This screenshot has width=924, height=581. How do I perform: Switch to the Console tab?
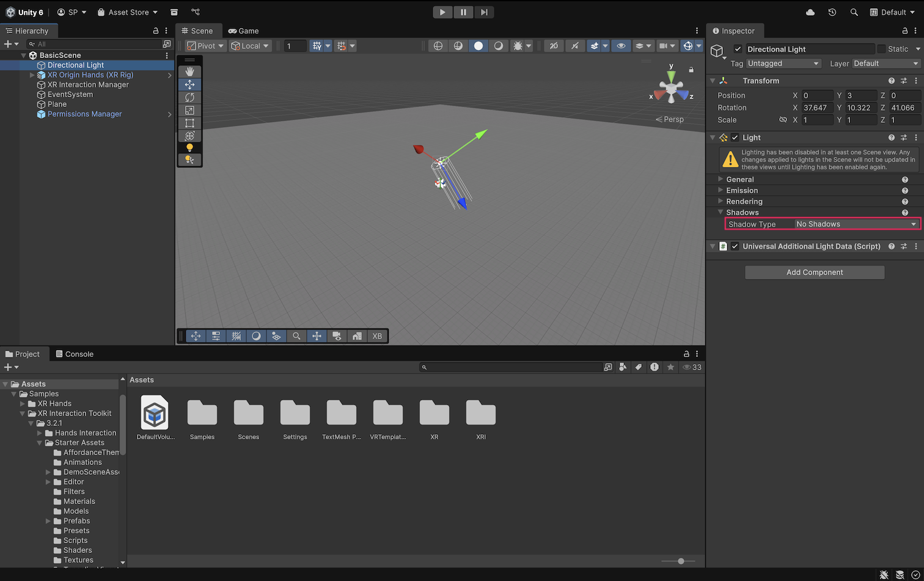click(x=75, y=354)
